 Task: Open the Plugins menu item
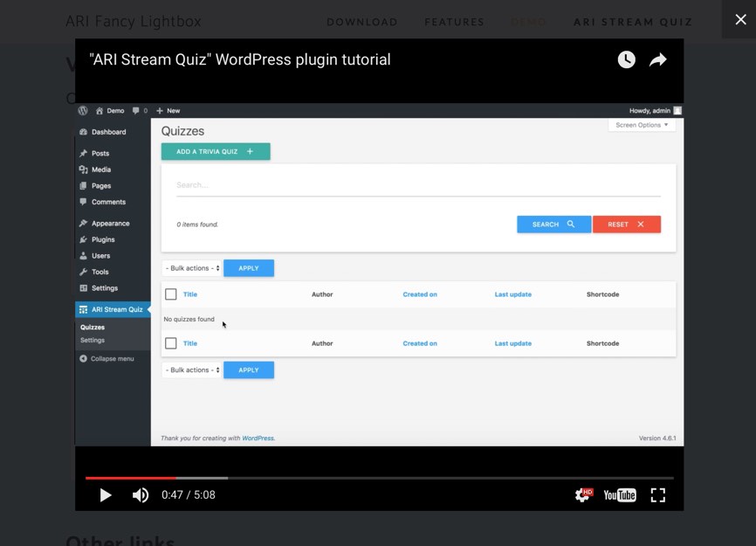[97, 239]
